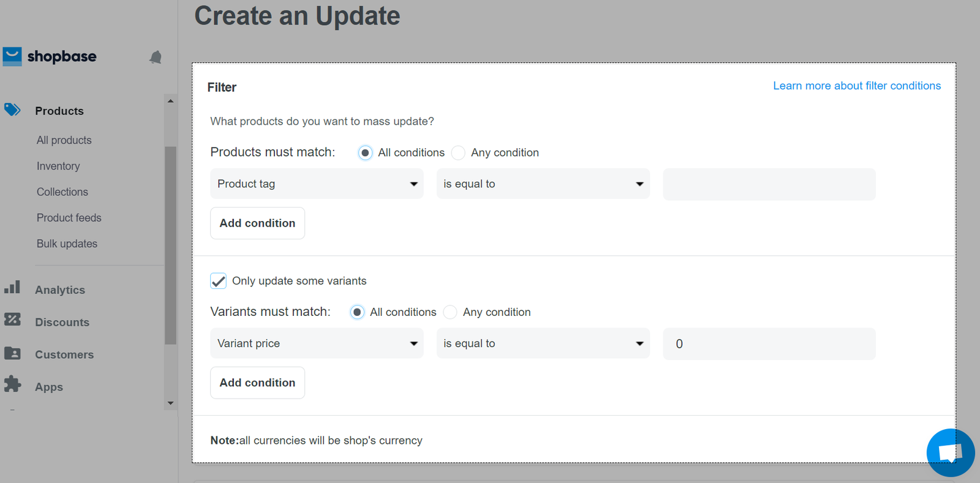Select Any condition for products match

[x=458, y=152]
